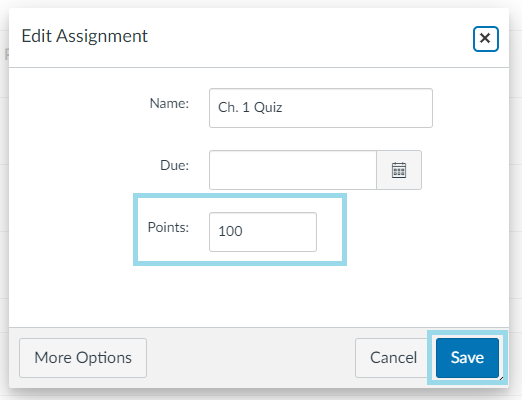This screenshot has width=522, height=400.
Task: Open More Options for the assignment
Action: (83, 358)
